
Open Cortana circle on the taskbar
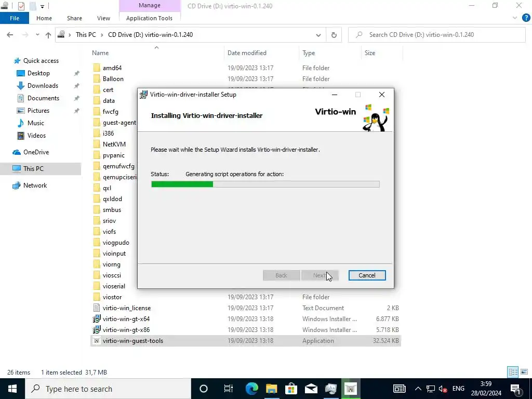tap(203, 389)
